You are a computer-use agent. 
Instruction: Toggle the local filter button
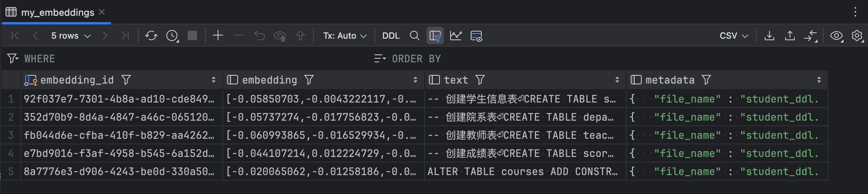tap(435, 36)
